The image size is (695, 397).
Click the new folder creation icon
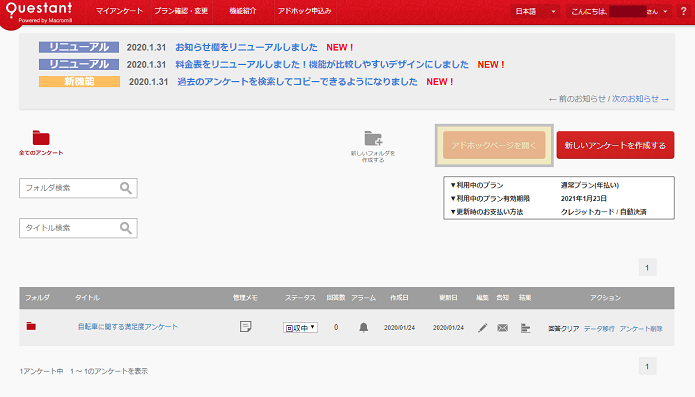click(x=373, y=138)
